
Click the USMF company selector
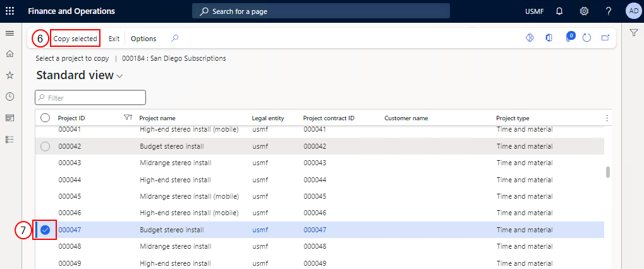pos(534,11)
